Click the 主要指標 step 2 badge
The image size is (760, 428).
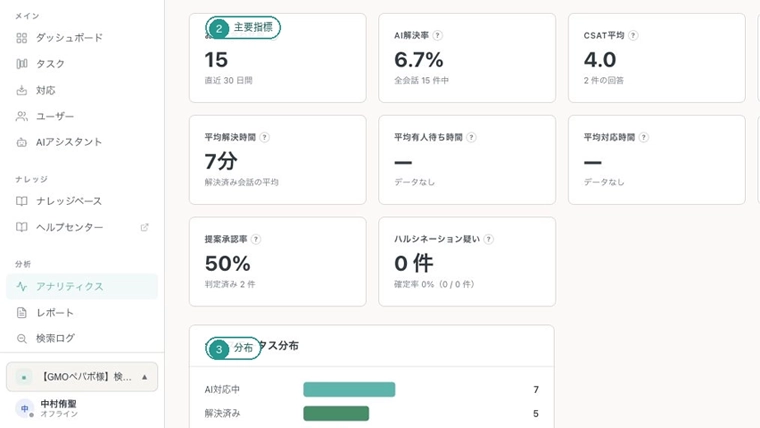243,28
